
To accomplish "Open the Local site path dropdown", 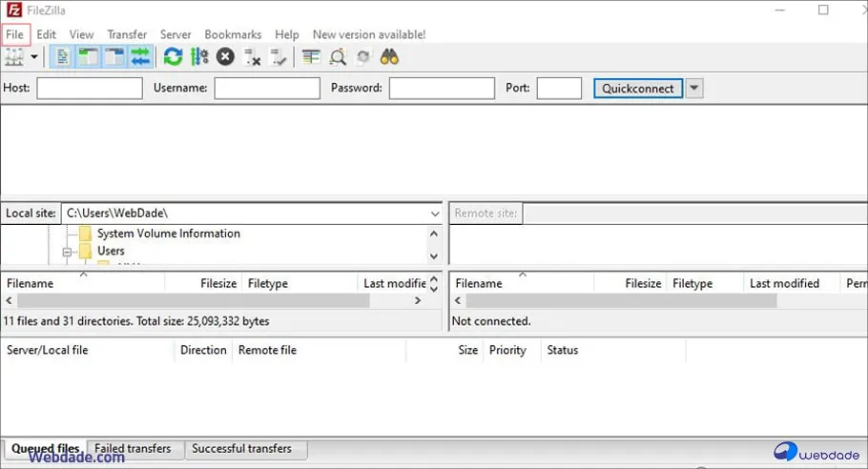I will (x=435, y=214).
